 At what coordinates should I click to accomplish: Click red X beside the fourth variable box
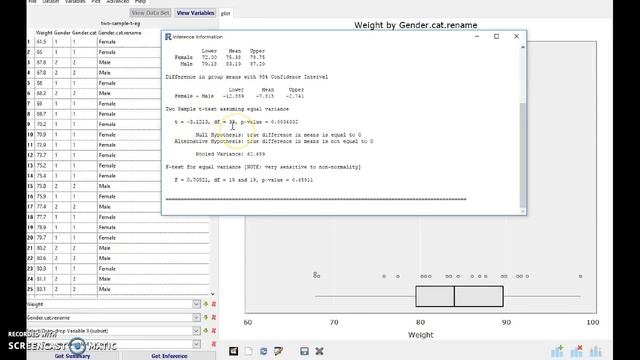pyautogui.click(x=213, y=344)
